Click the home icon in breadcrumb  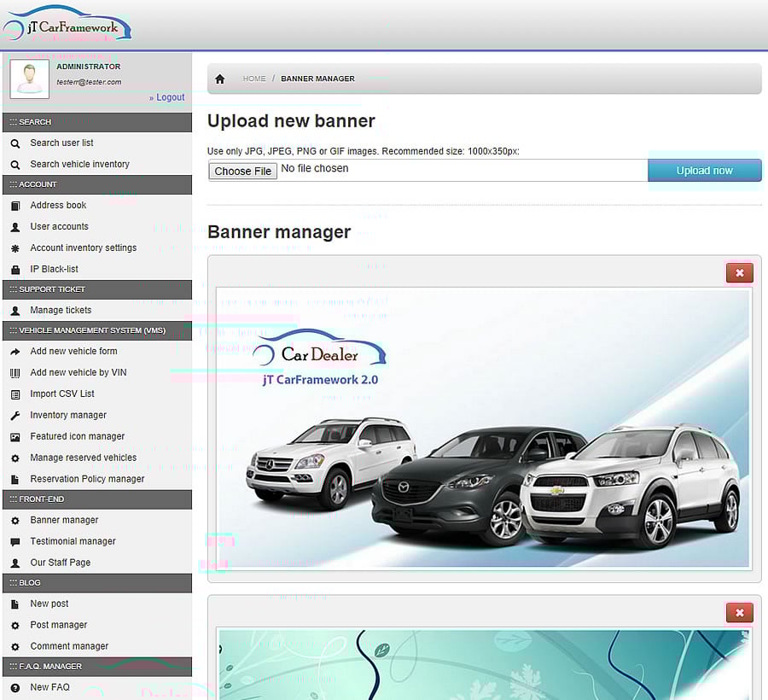[x=220, y=79]
